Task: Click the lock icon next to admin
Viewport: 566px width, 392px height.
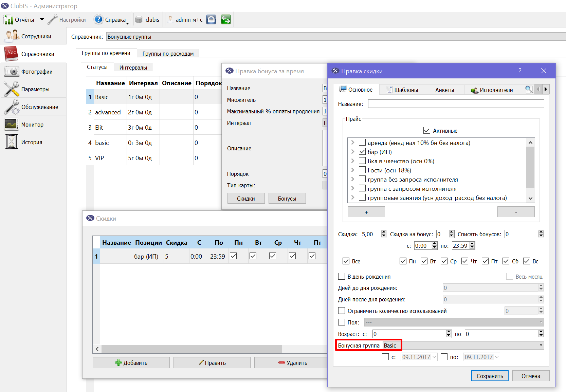Action: point(211,20)
